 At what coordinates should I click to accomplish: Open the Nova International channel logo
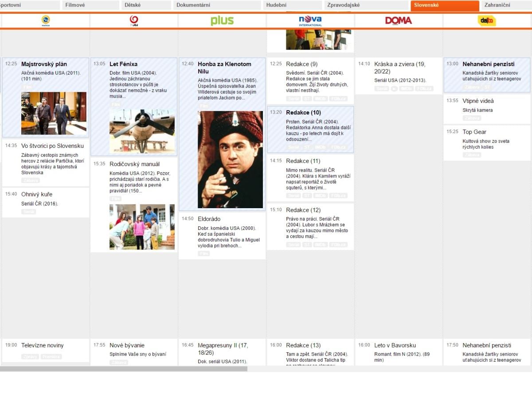pyautogui.click(x=310, y=20)
